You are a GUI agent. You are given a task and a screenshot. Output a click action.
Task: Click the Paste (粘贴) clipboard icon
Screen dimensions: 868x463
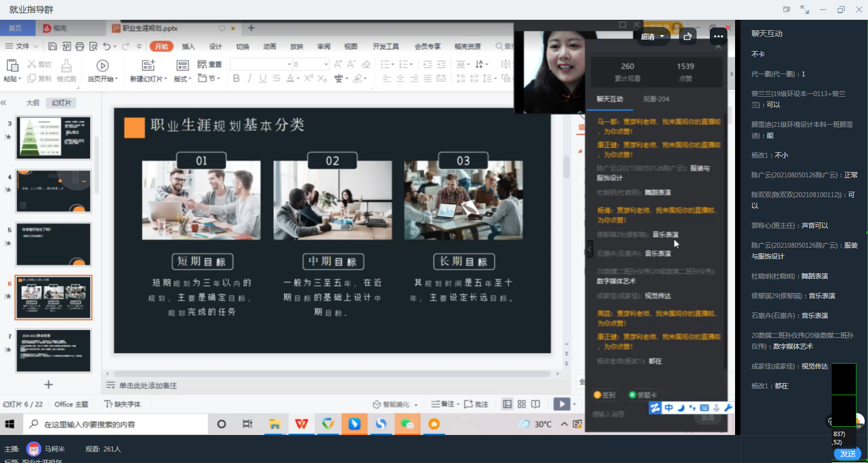tap(12, 66)
